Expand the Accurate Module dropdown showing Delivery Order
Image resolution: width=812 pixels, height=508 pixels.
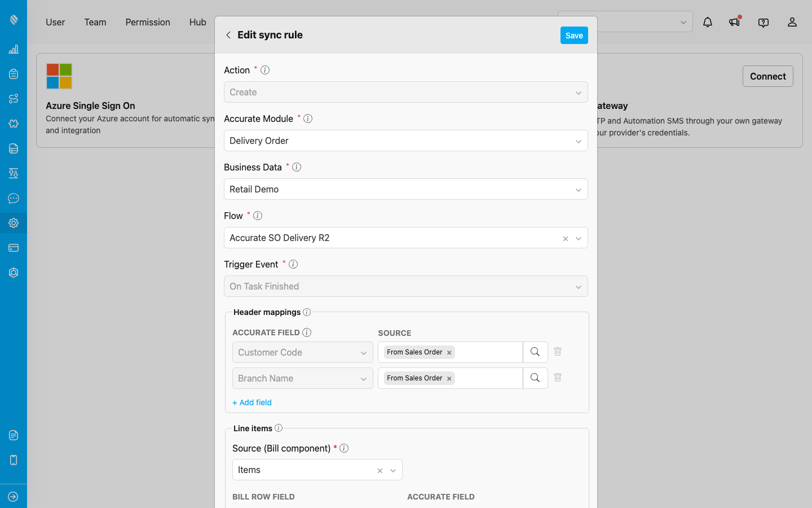[x=406, y=141]
